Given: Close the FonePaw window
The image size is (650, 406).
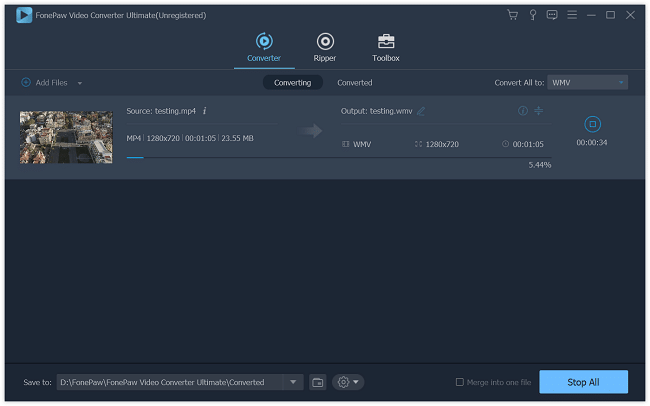Looking at the screenshot, I should point(630,15).
